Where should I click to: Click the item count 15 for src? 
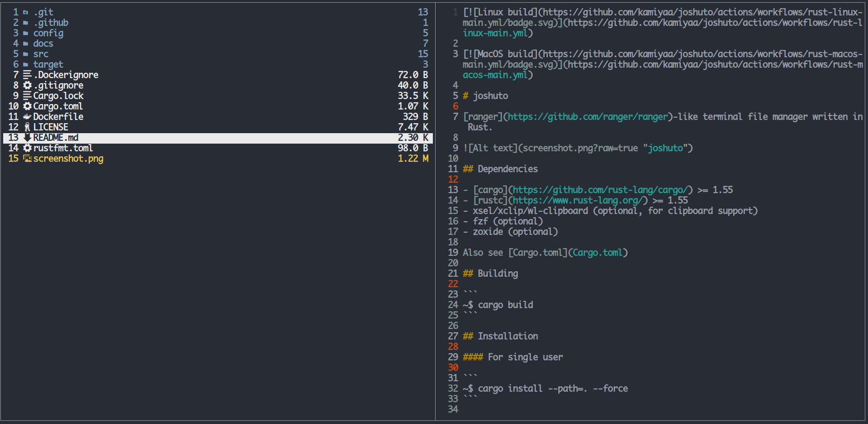pyautogui.click(x=423, y=54)
